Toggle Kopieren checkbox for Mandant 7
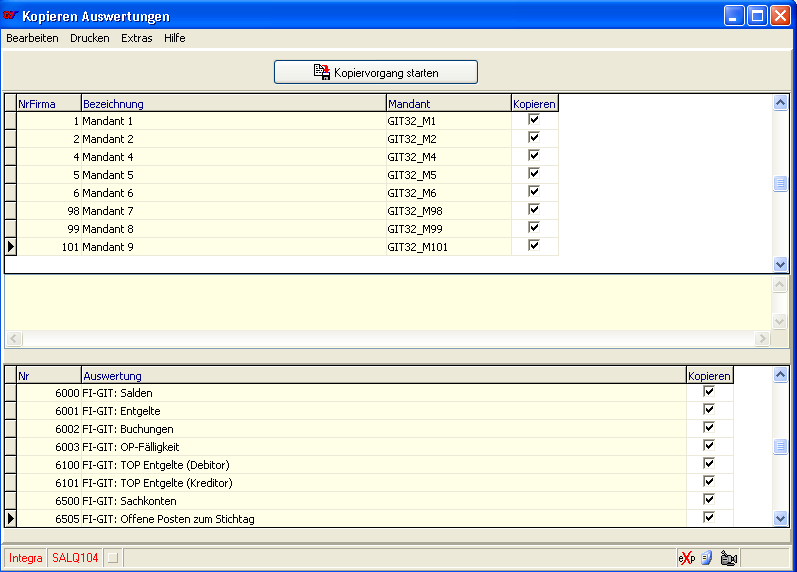This screenshot has height=572, width=797. click(x=534, y=210)
